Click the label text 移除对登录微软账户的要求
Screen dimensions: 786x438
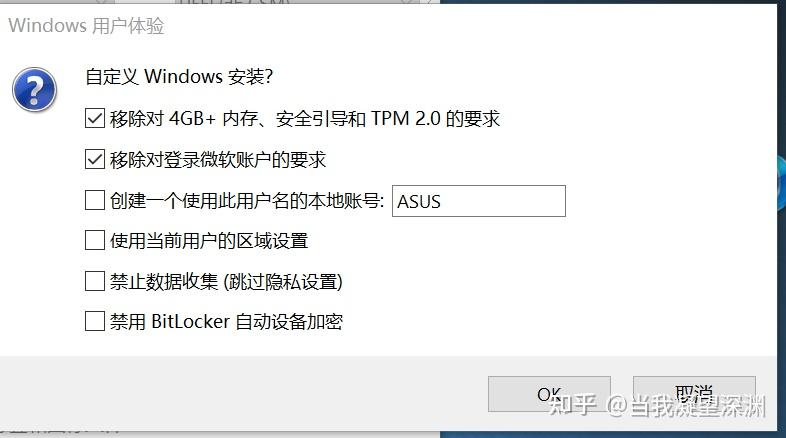tap(218, 160)
